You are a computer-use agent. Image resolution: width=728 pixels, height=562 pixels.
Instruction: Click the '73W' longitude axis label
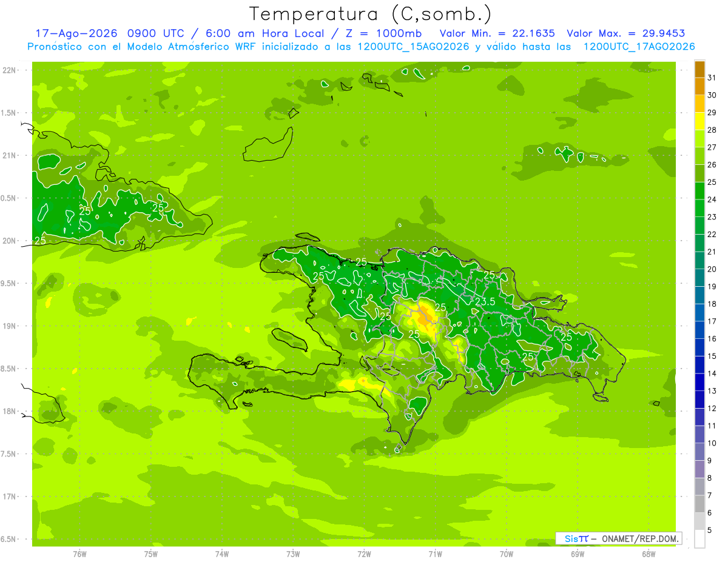293,554
